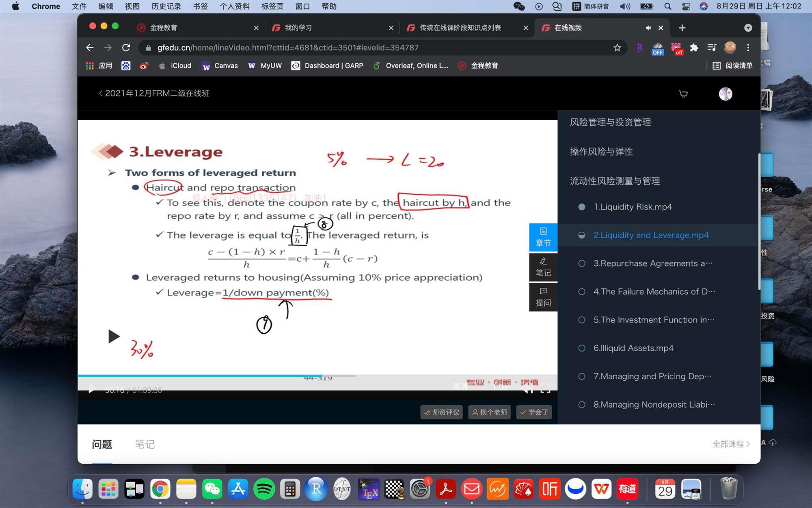
Task: Open WeChat from the Dock
Action: [x=212, y=489]
